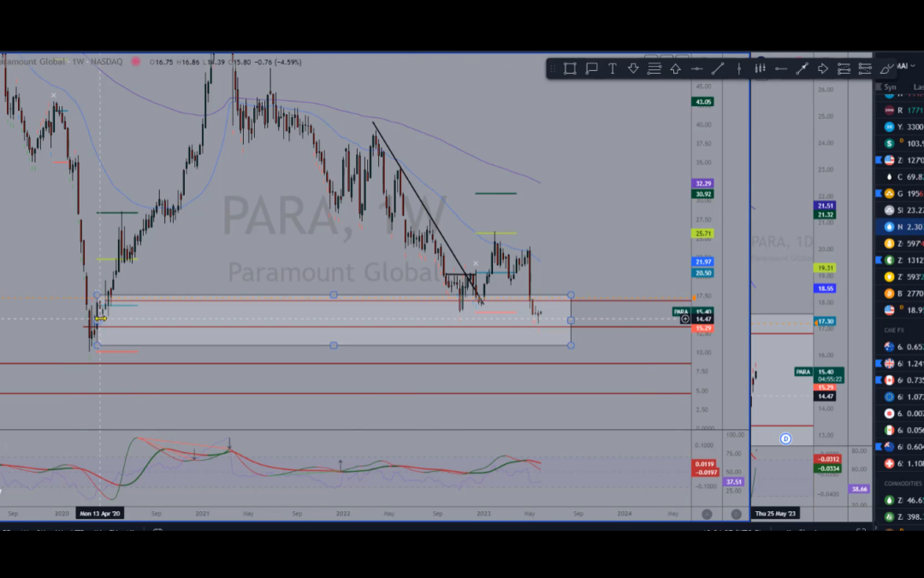Toggle flag on Canadian dollar 0.73 row
This screenshot has width=924, height=578.
tap(879, 380)
